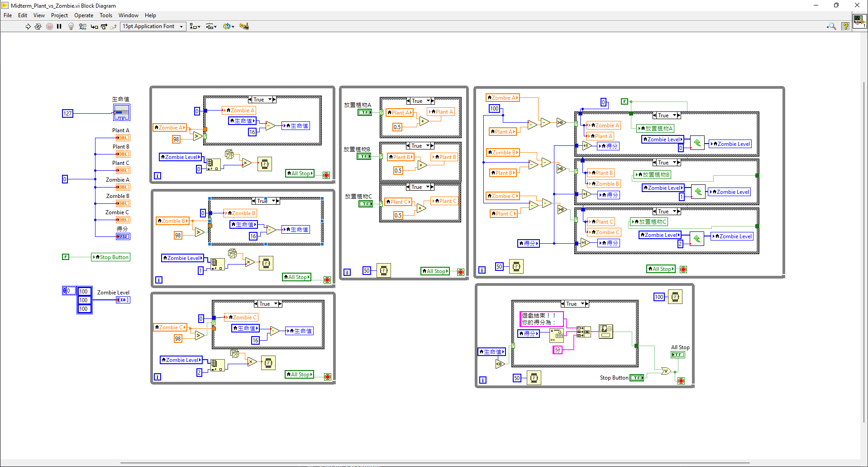868x467 pixels.
Task: Click Zombie B loop stop condition terminal
Action: pyautogui.click(x=327, y=280)
